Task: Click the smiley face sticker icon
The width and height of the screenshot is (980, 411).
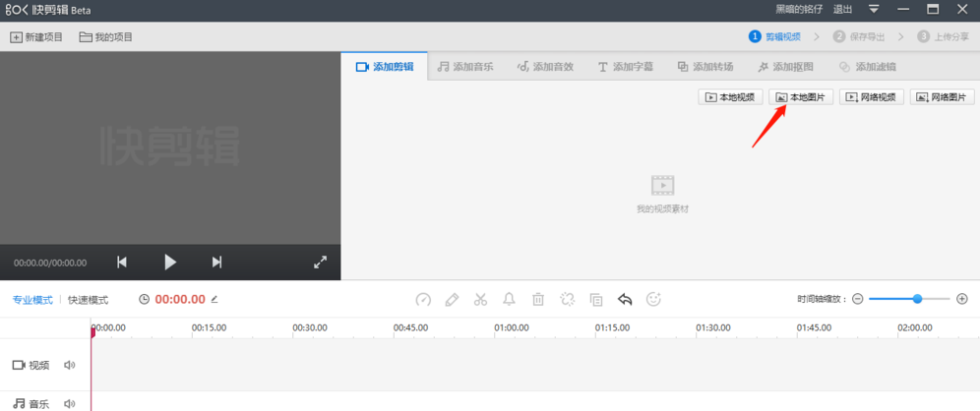Action: coord(653,299)
